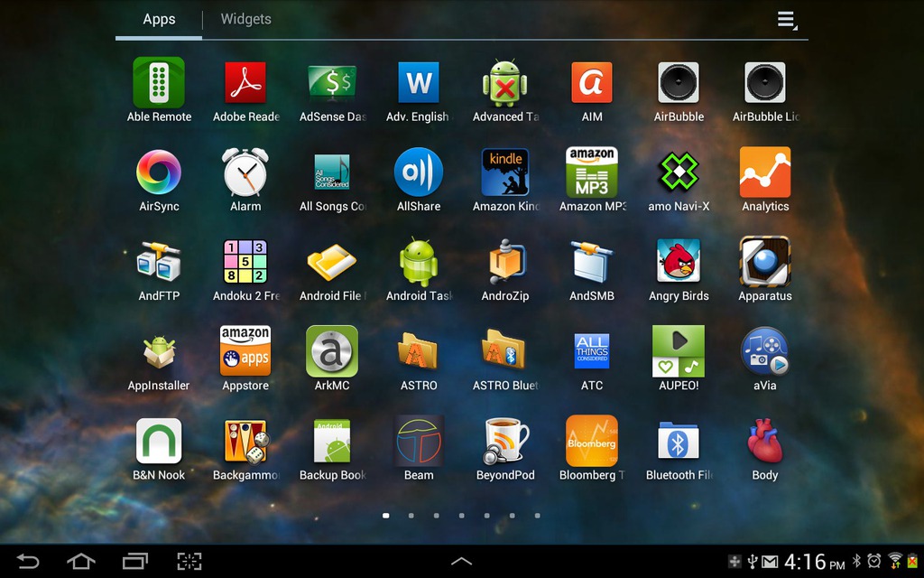This screenshot has height=578, width=924.
Task: Launch Backgammon game
Action: 245,441
